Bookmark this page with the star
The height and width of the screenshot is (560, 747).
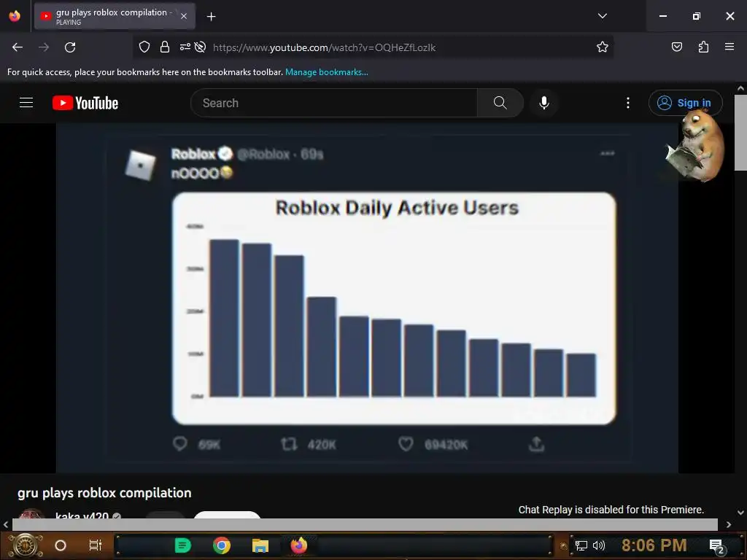click(602, 47)
